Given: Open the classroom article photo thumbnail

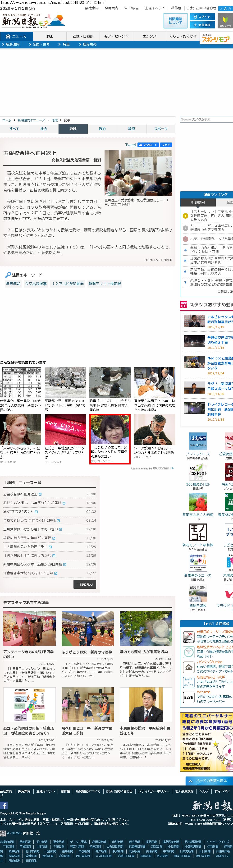Looking at the screenshot, I should coord(138,173).
